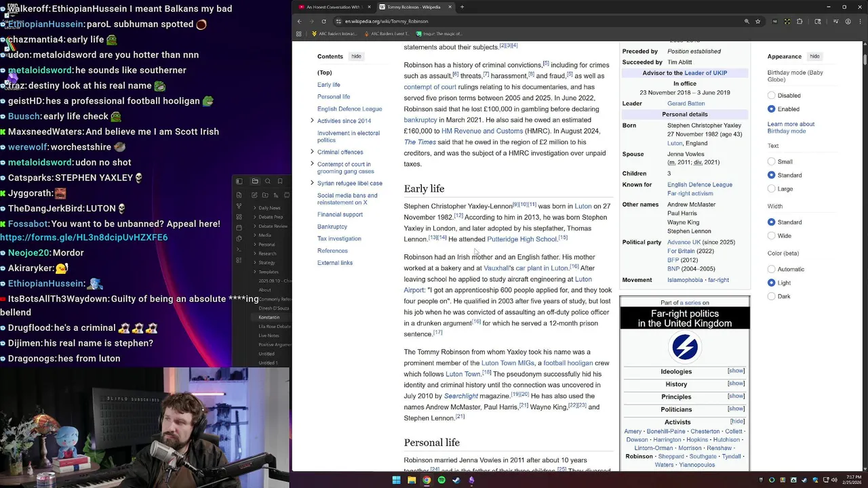Open Obsidian from the taskbar
Image resolution: width=868 pixels, height=488 pixels.
[471, 480]
